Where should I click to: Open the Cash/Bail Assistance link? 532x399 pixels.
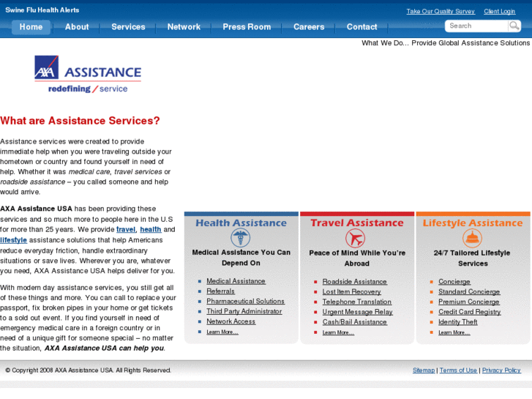(x=355, y=322)
